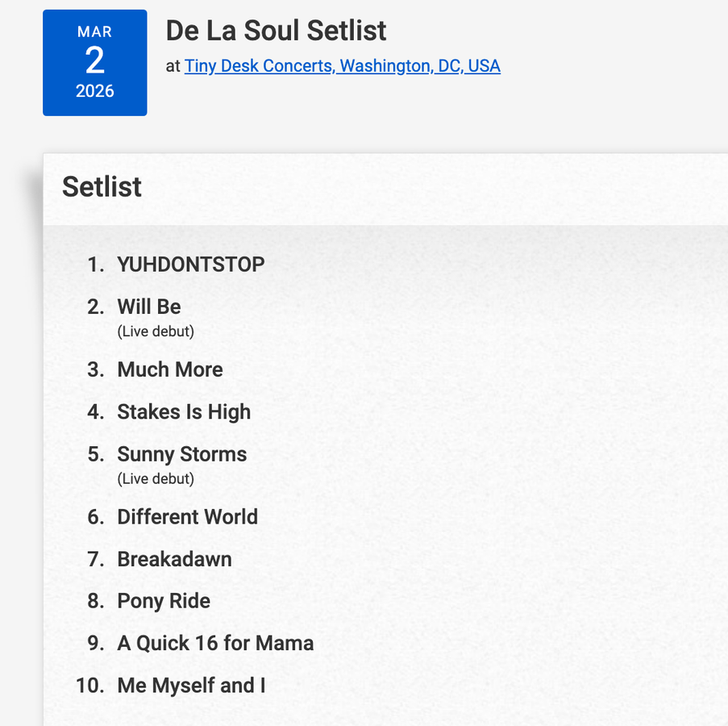This screenshot has height=726, width=728.
Task: Click track number 1 in the setlist
Action: (x=96, y=265)
